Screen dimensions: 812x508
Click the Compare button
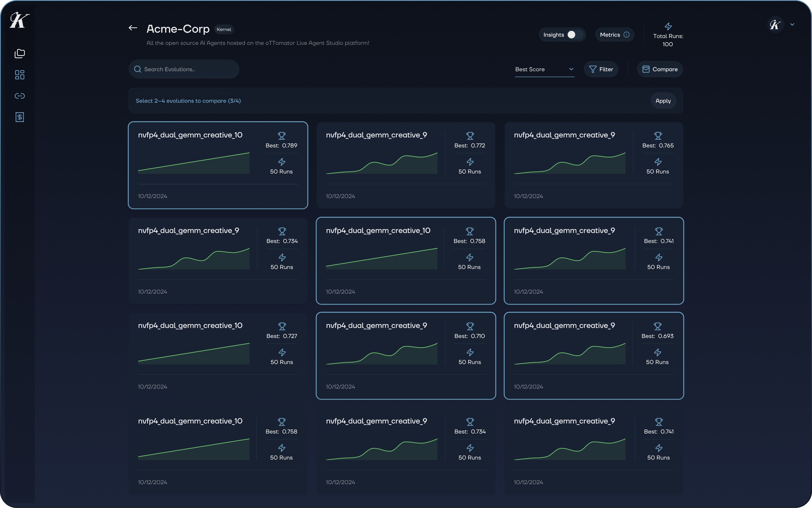(x=660, y=69)
